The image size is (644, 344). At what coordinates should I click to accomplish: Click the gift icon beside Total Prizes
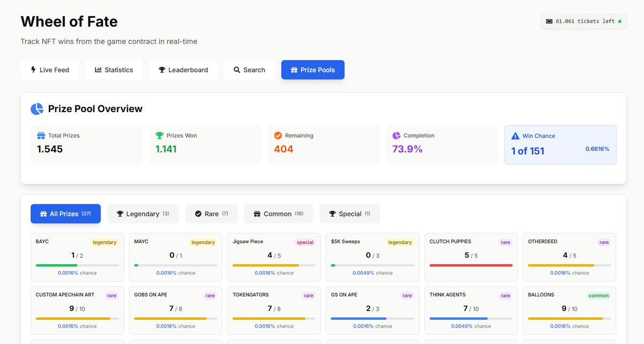41,136
